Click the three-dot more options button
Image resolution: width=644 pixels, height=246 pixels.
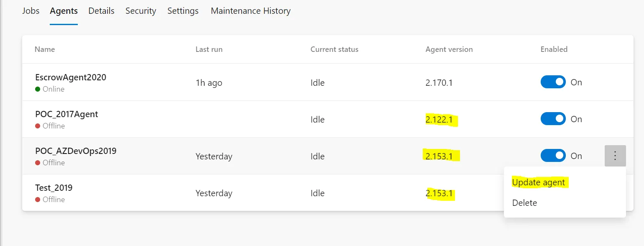point(615,156)
